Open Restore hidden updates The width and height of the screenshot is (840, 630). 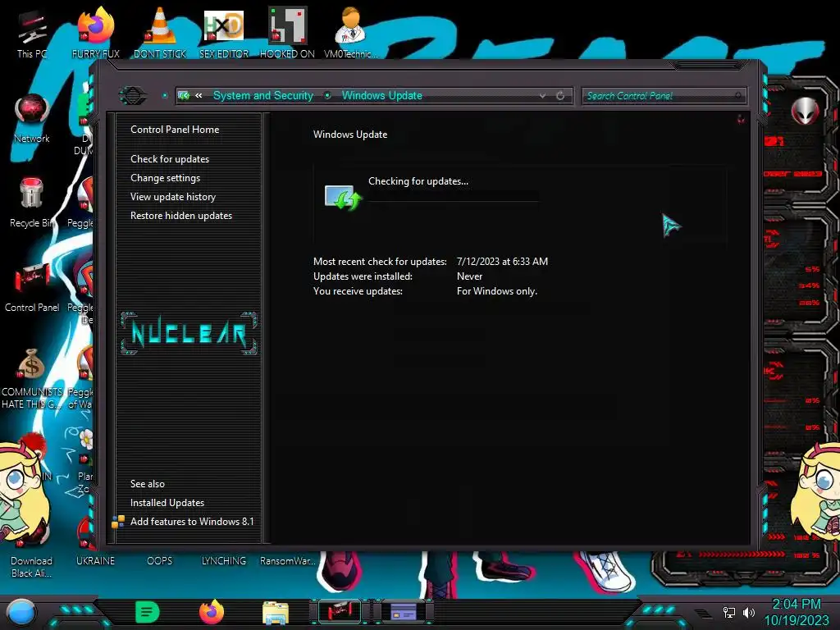[181, 216]
